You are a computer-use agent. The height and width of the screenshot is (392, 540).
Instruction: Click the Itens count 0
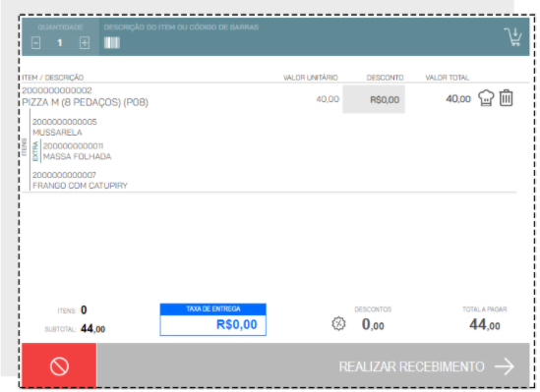[x=84, y=310]
